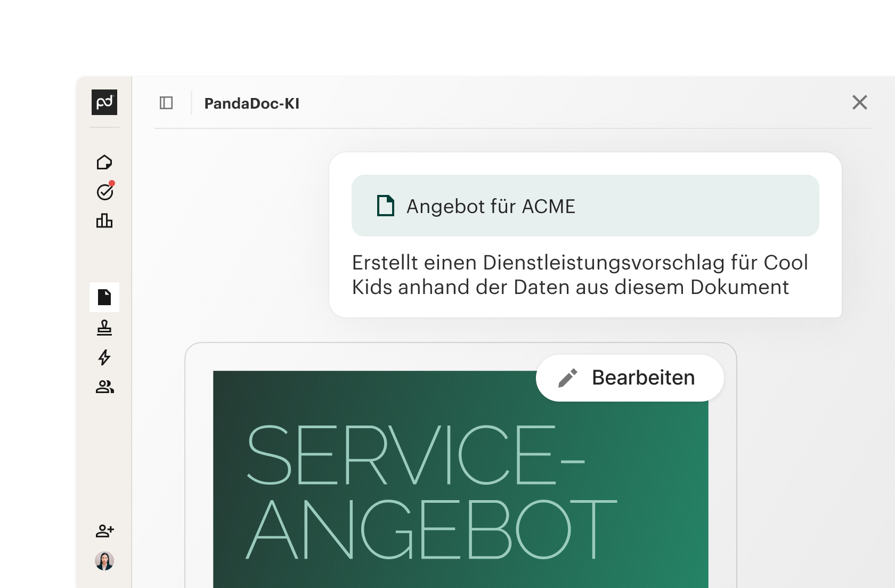Click the Bearbeiten button
Viewport: 895px width, 588px height.
(630, 378)
